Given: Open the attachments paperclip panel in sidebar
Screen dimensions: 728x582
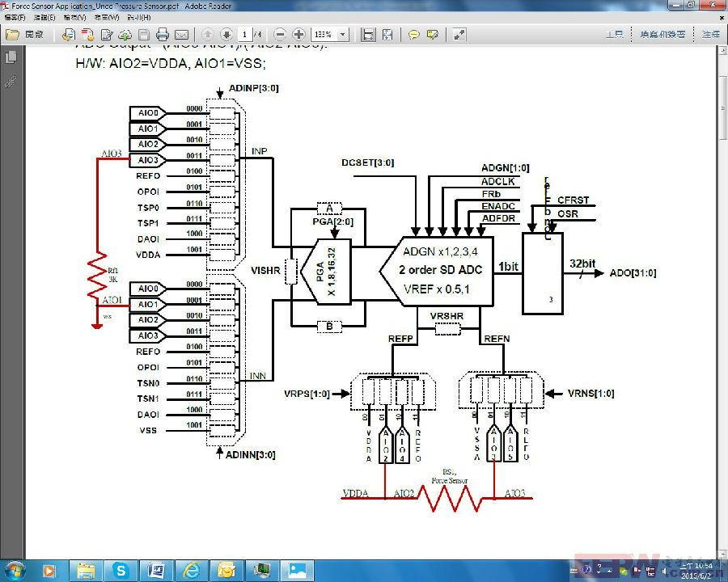Looking at the screenshot, I should click(11, 82).
